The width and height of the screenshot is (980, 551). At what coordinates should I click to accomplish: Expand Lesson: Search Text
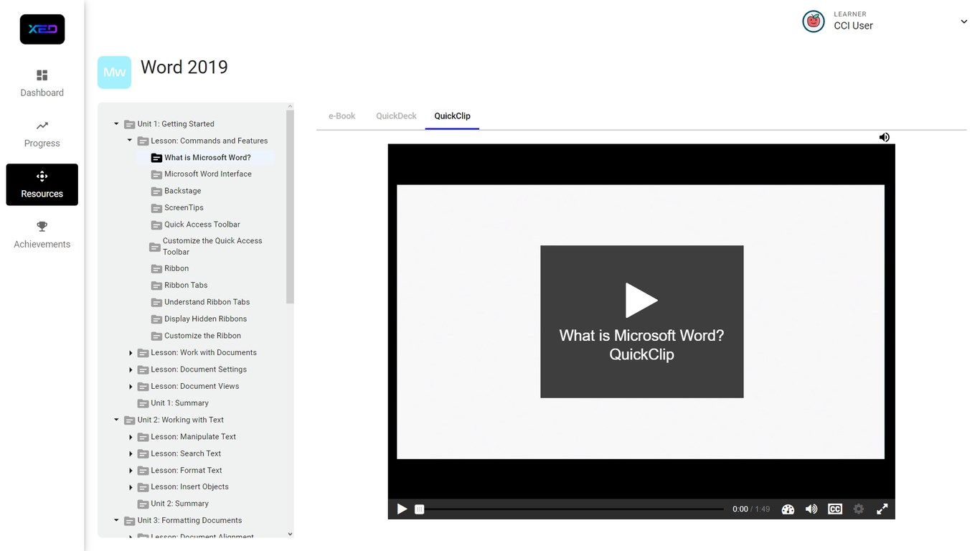pyautogui.click(x=131, y=453)
